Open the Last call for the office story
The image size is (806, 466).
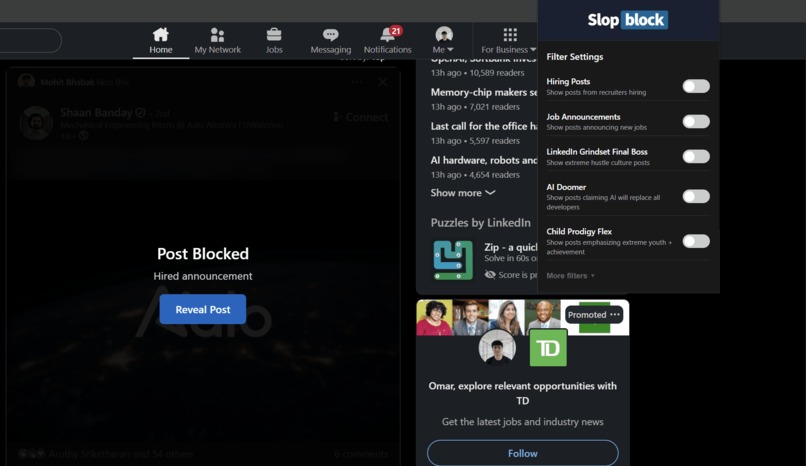pyautogui.click(x=484, y=126)
